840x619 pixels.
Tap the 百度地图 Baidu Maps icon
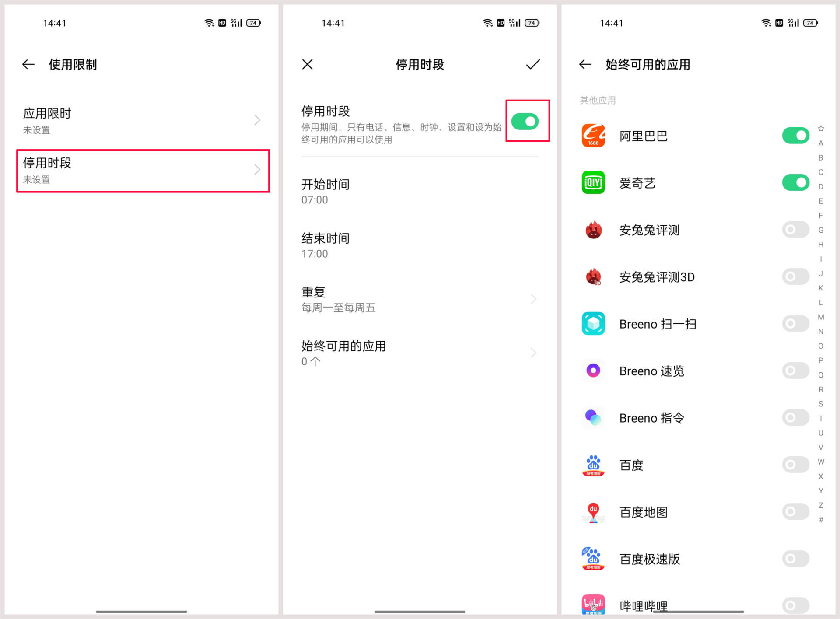(593, 512)
